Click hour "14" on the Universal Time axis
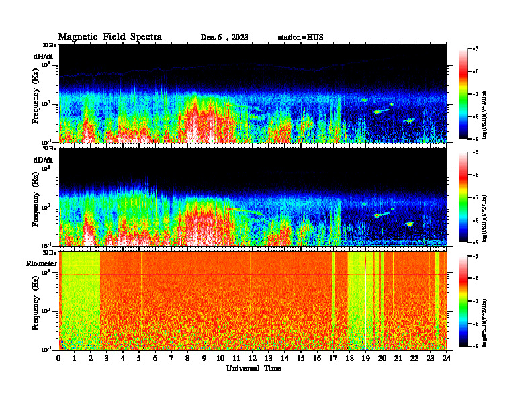Image resolution: width=532 pixels, height=411 pixels. click(285, 358)
